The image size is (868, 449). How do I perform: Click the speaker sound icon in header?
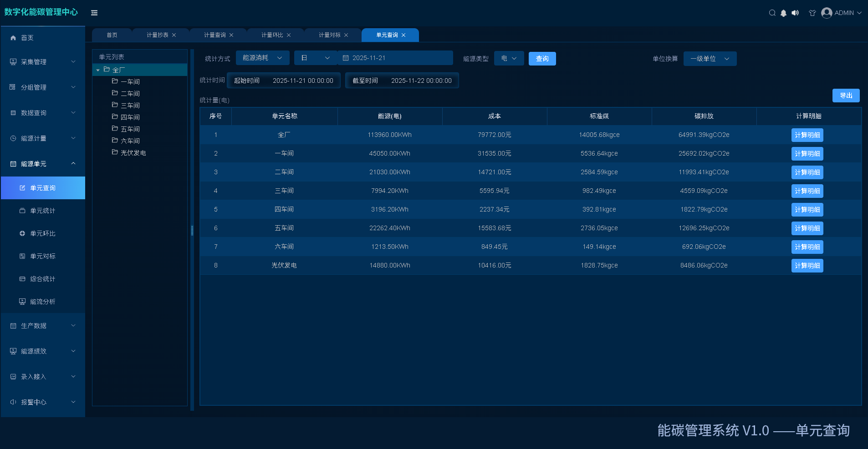795,13
